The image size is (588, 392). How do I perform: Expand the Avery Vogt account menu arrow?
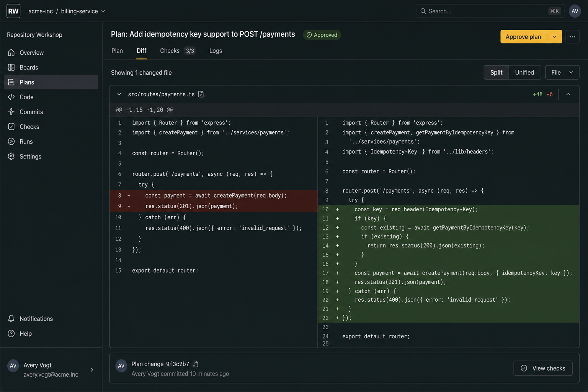(x=92, y=370)
